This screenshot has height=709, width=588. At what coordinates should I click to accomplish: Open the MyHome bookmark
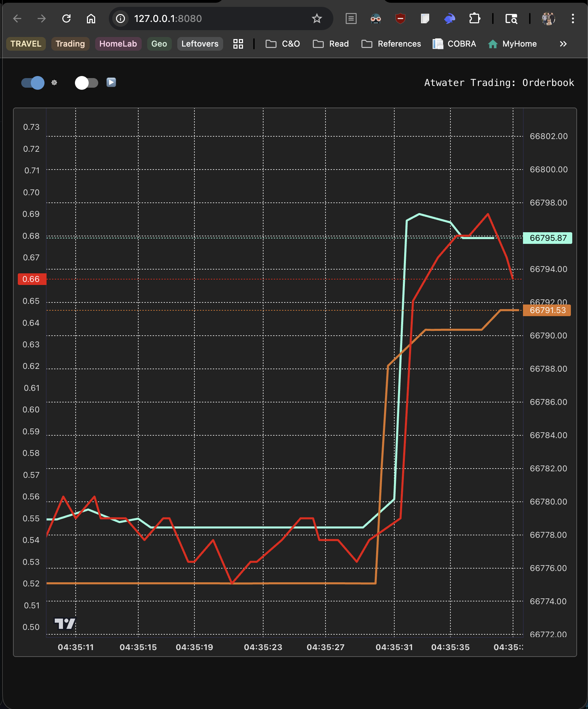pyautogui.click(x=512, y=44)
